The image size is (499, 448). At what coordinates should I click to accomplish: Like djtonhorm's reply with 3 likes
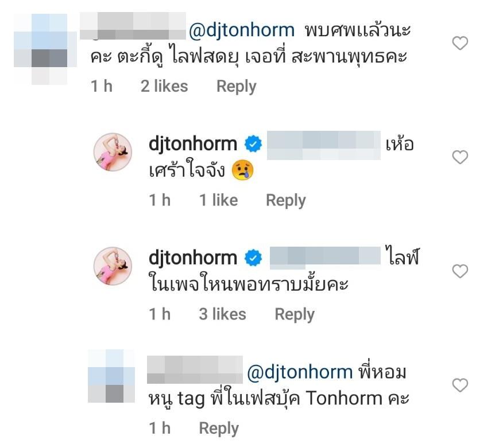[460, 271]
